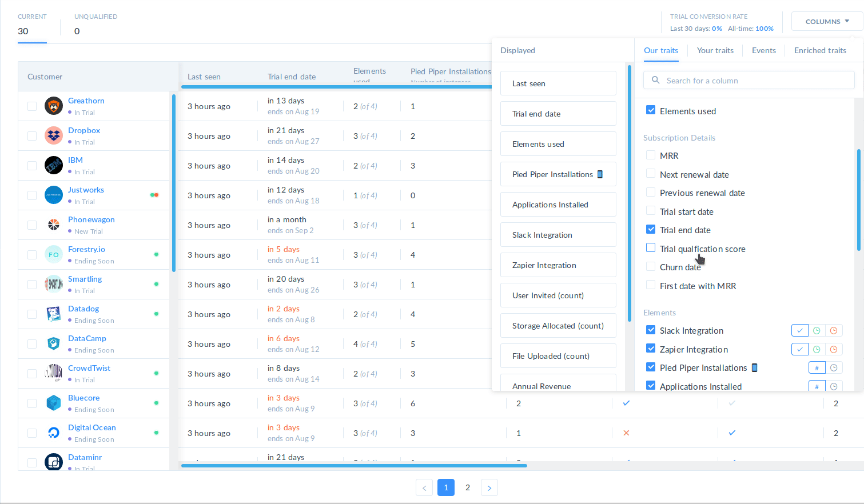Select count (#) mode for Pied Piper Installations
Image resolution: width=864 pixels, height=504 pixels.
(x=817, y=368)
